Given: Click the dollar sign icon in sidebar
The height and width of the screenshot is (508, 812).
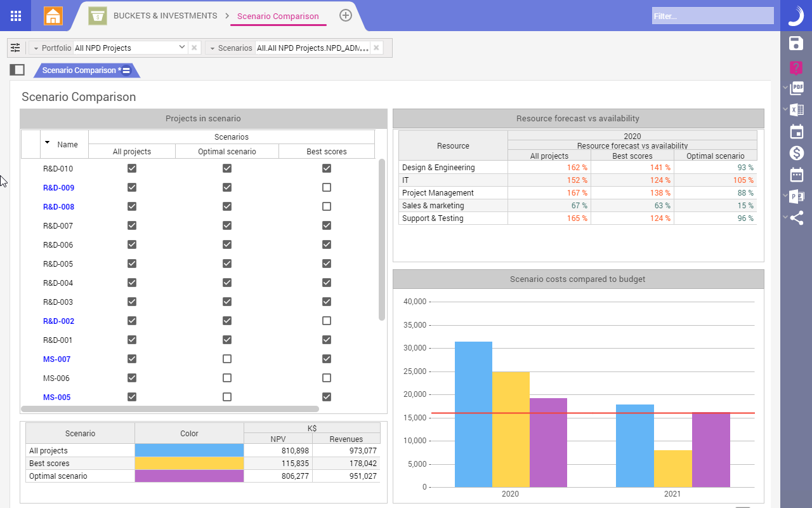Looking at the screenshot, I should pos(797,153).
